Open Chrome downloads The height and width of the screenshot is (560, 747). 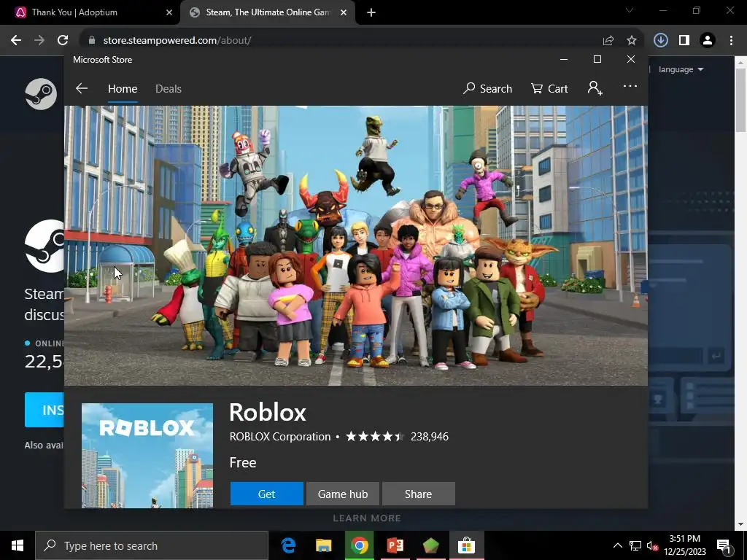[661, 41]
